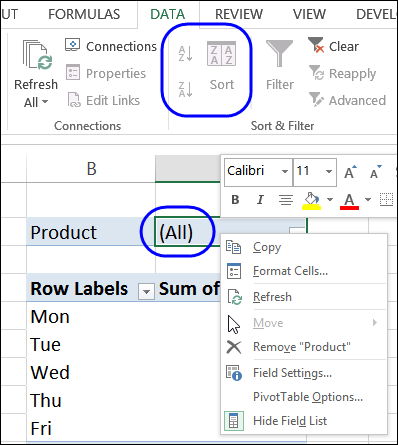Expand the Move submenu
Screen dimensions: 398x445
(x=304, y=323)
